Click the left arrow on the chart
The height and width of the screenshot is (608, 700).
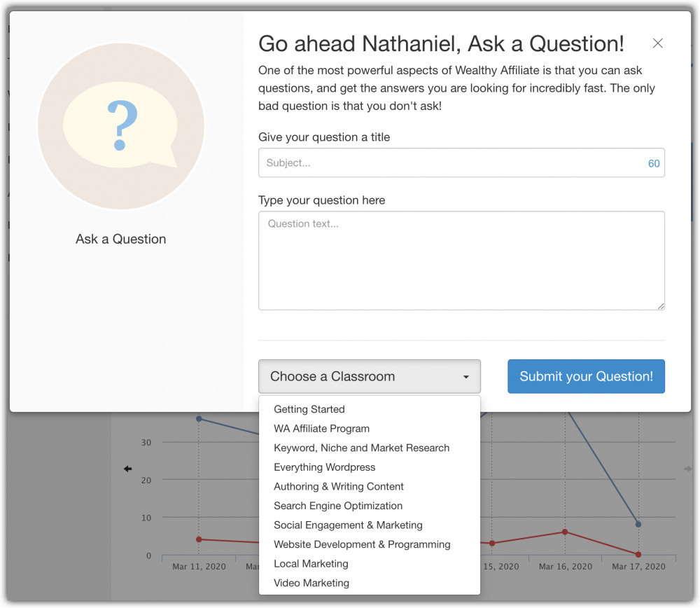tap(127, 469)
